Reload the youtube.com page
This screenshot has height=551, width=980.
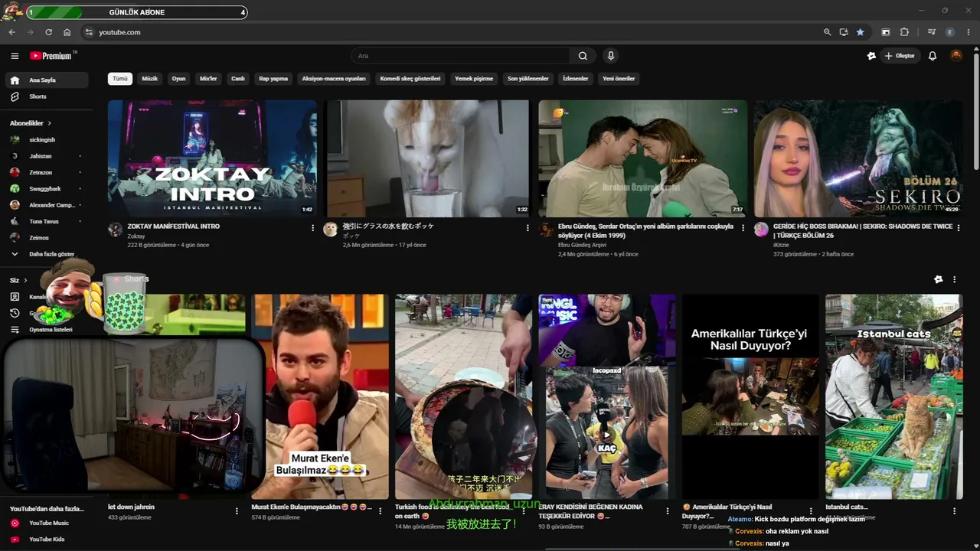[x=48, y=32]
